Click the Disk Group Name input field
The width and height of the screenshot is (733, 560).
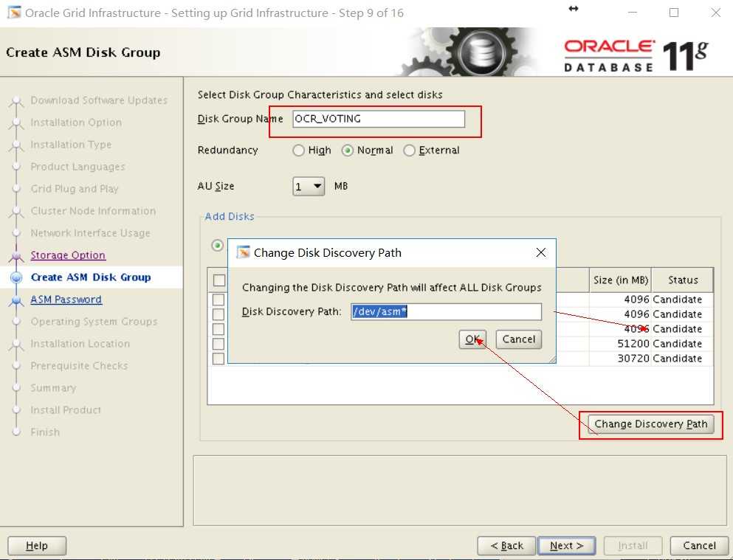click(x=379, y=119)
